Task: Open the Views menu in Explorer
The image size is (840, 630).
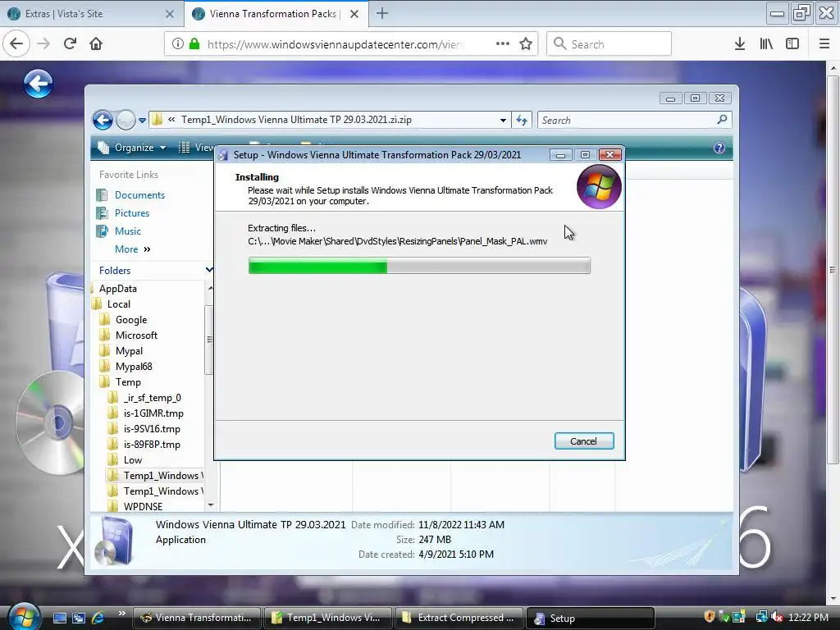Action: pos(196,148)
